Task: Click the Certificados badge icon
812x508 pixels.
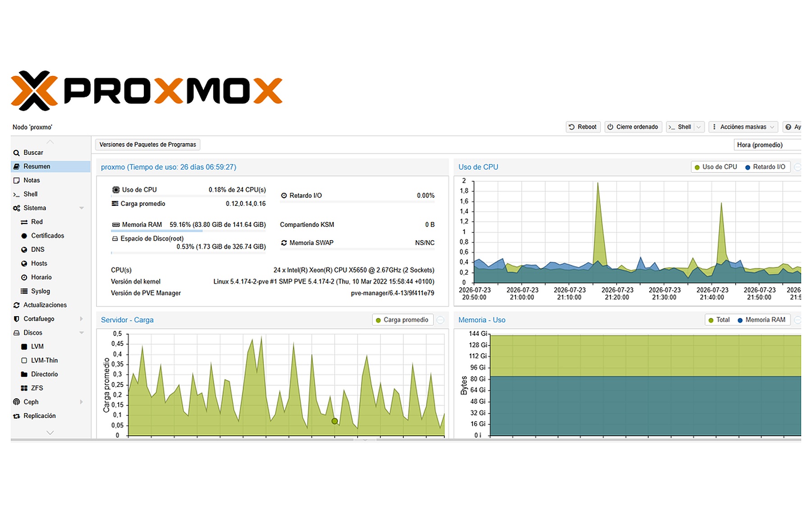Action: [24, 236]
